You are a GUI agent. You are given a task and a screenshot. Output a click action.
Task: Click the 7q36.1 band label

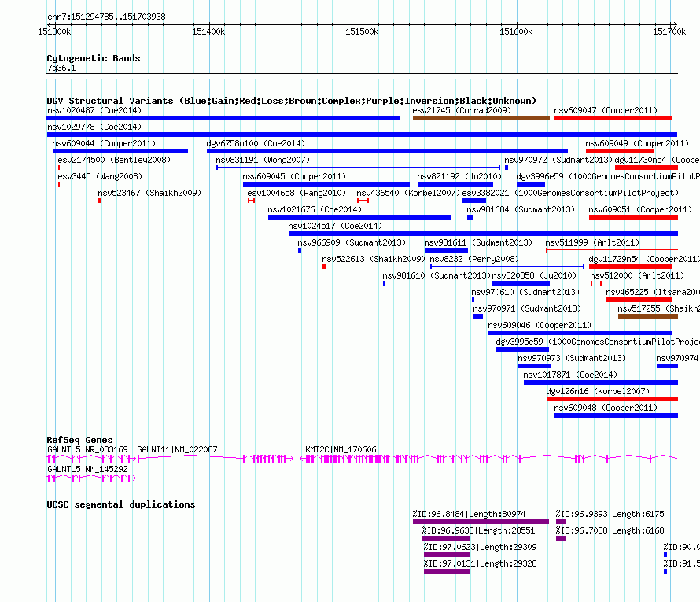click(61, 68)
